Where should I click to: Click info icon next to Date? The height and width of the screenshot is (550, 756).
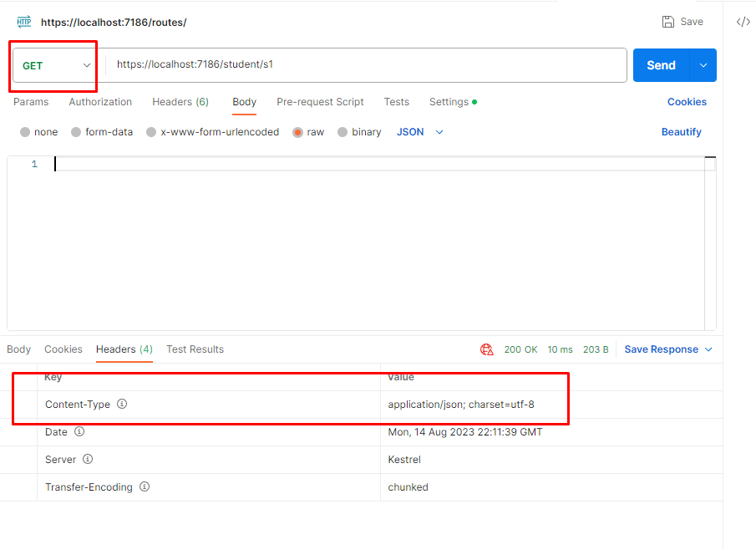(x=79, y=431)
